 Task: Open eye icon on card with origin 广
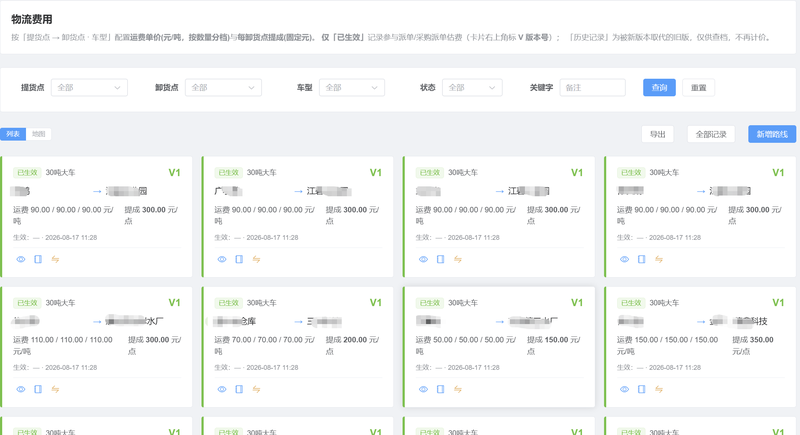pyautogui.click(x=222, y=259)
